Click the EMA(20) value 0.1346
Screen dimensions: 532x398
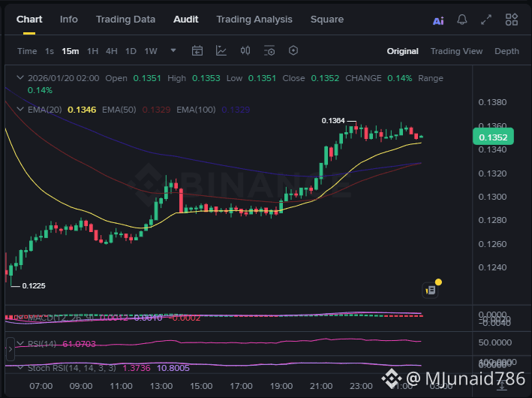82,110
